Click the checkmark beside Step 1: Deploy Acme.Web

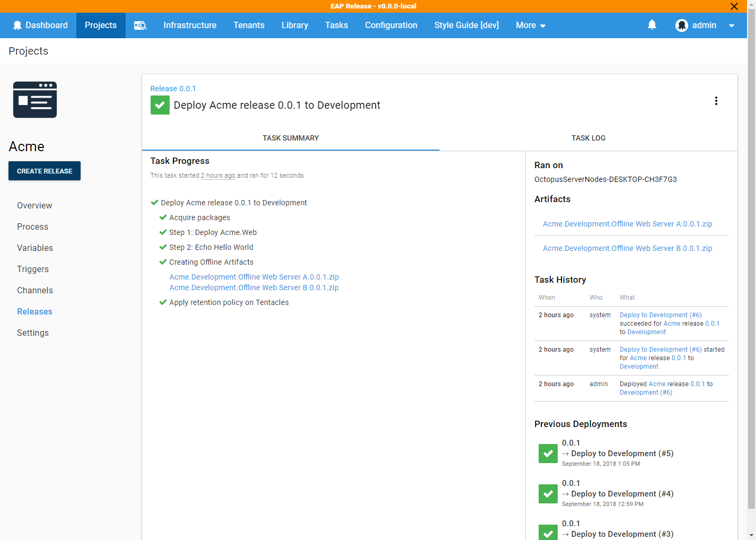pyautogui.click(x=163, y=232)
